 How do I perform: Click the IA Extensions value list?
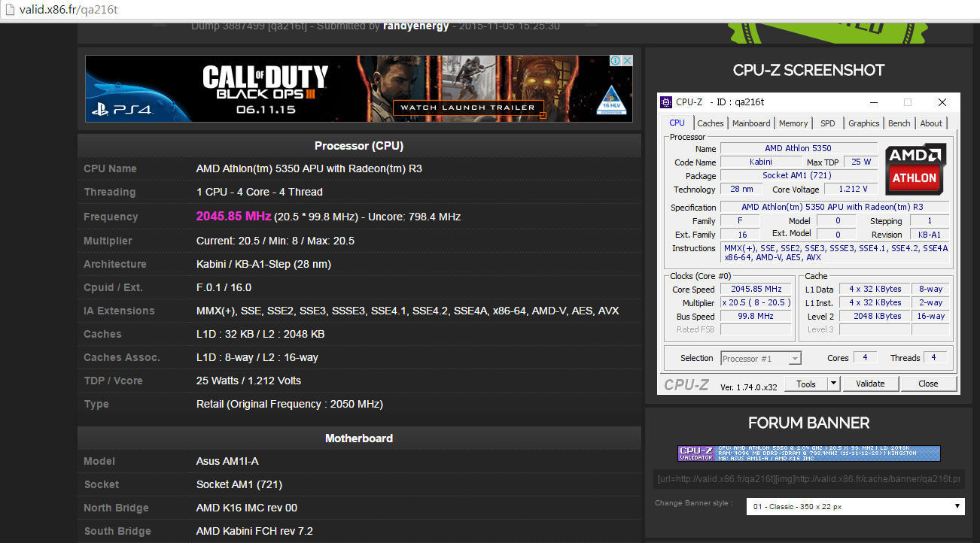pyautogui.click(x=408, y=311)
